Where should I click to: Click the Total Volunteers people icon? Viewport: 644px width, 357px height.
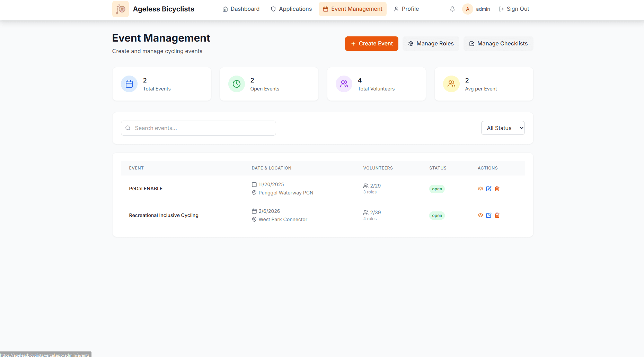point(344,84)
